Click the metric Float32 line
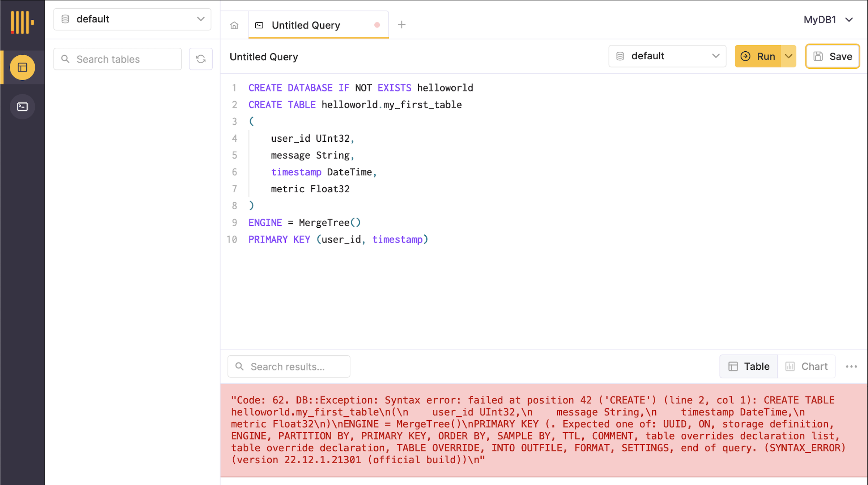 click(x=310, y=189)
